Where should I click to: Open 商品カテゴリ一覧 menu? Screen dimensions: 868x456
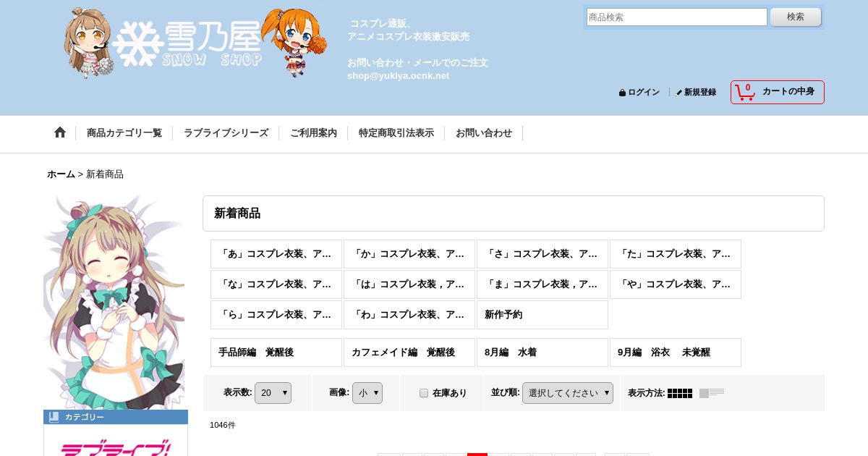pyautogui.click(x=124, y=133)
